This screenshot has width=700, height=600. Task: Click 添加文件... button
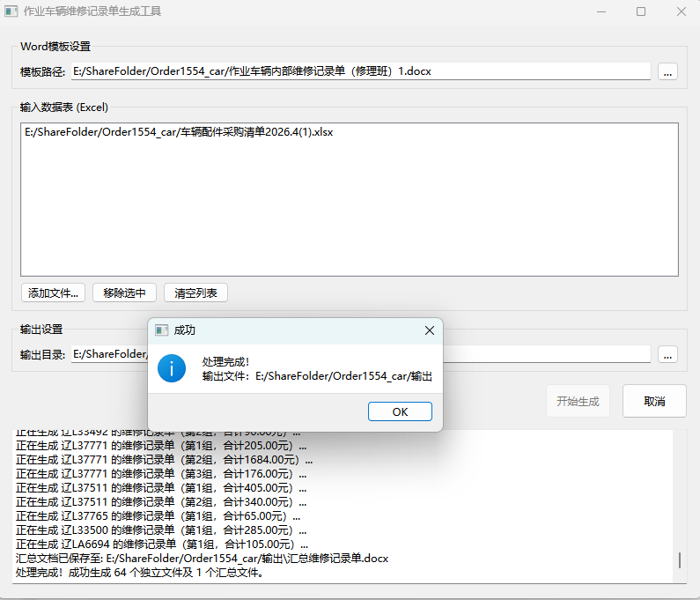pos(53,293)
